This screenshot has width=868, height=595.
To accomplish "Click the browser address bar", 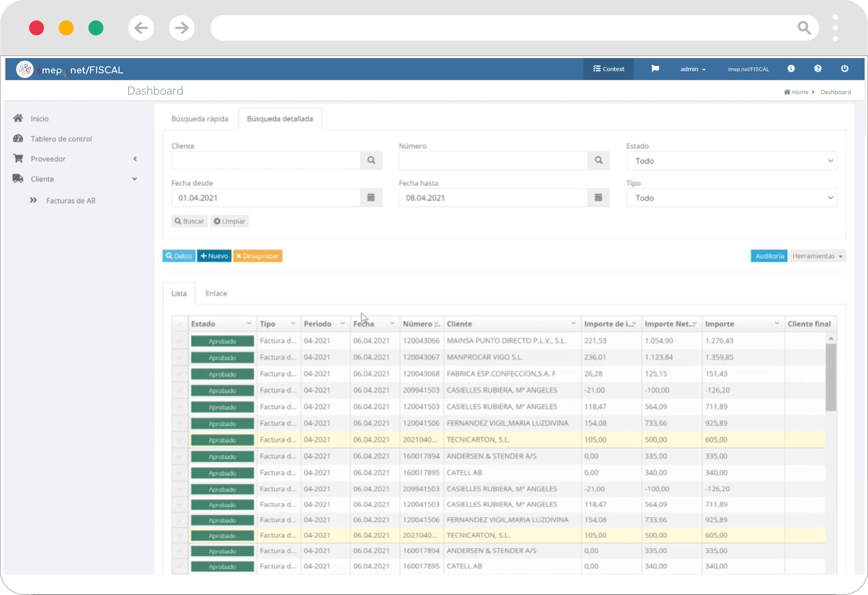I will [x=514, y=28].
